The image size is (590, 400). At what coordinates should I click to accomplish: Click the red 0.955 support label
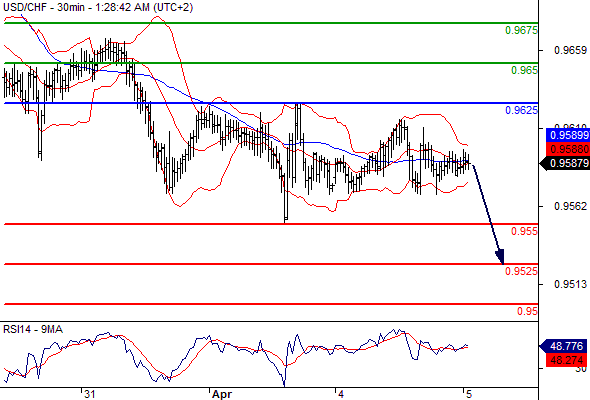524,231
